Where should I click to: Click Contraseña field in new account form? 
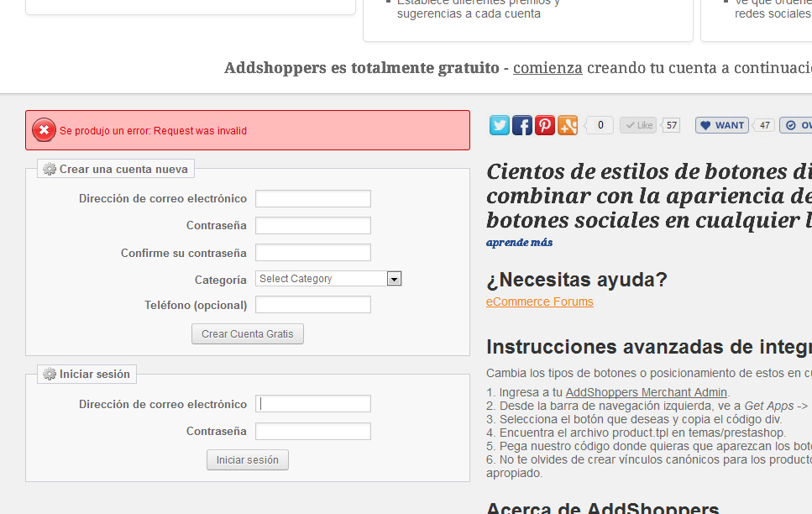pos(312,225)
